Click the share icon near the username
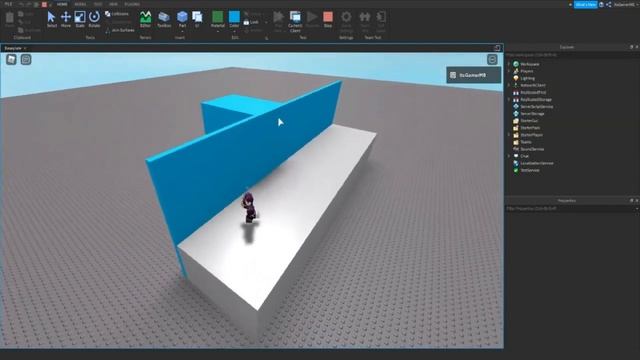Image resolution: width=640 pixels, height=360 pixels. pos(609,4)
